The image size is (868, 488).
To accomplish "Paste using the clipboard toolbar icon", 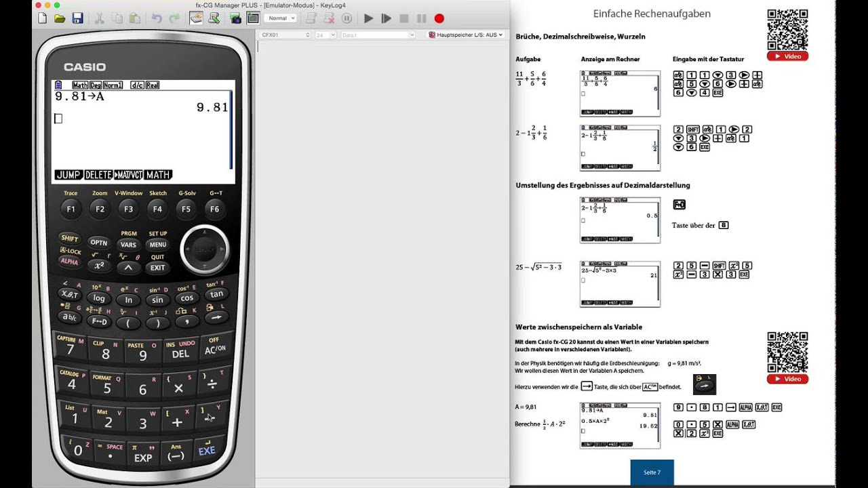I will pos(136,18).
